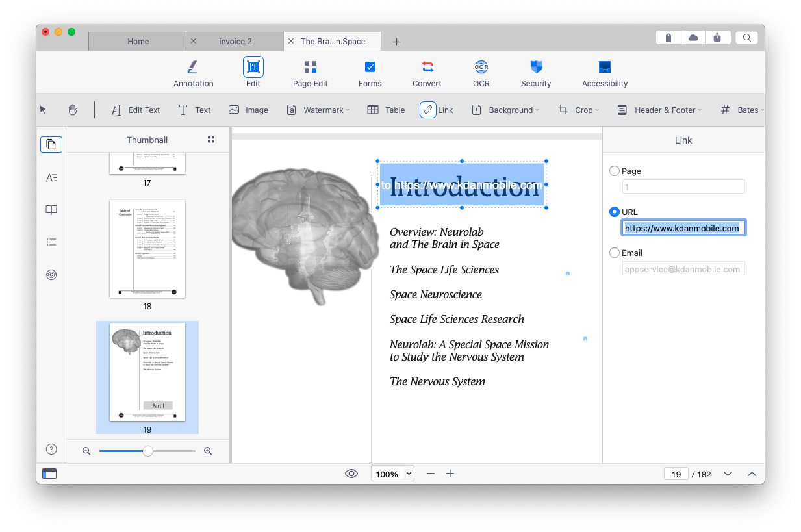Switch to the Home tab
The height and width of the screenshot is (532, 801).
click(x=138, y=41)
